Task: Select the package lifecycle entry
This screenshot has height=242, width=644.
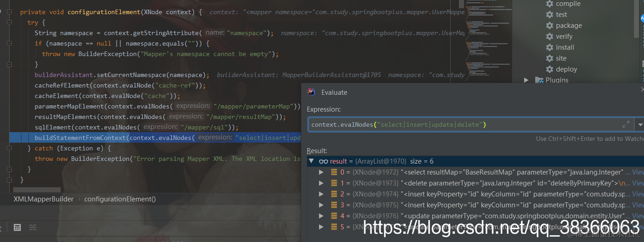Action: click(x=569, y=26)
